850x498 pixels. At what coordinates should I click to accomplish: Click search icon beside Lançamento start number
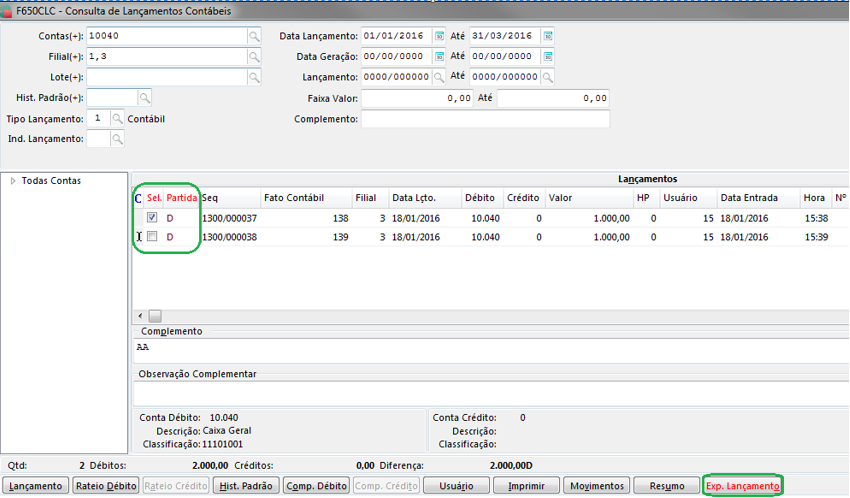click(438, 77)
